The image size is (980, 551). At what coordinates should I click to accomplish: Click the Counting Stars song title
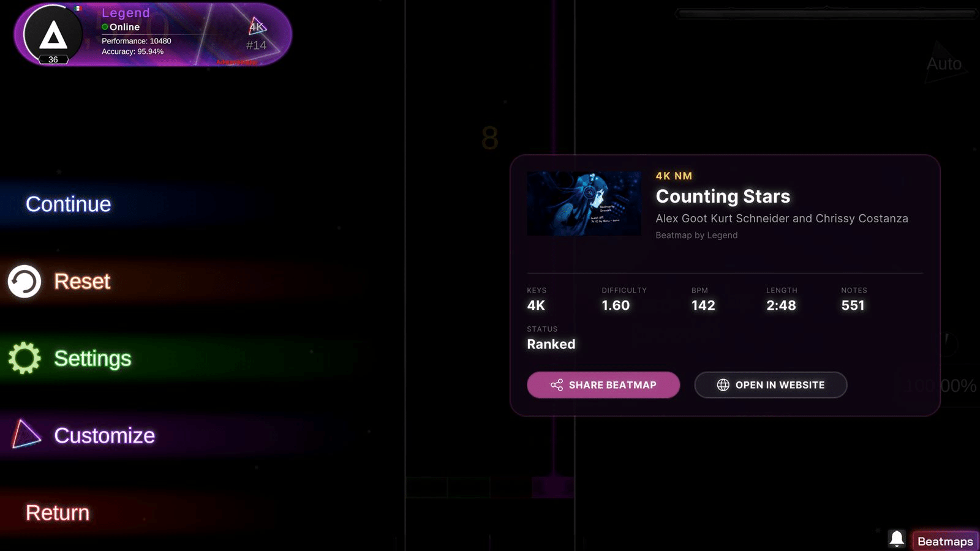coord(723,196)
